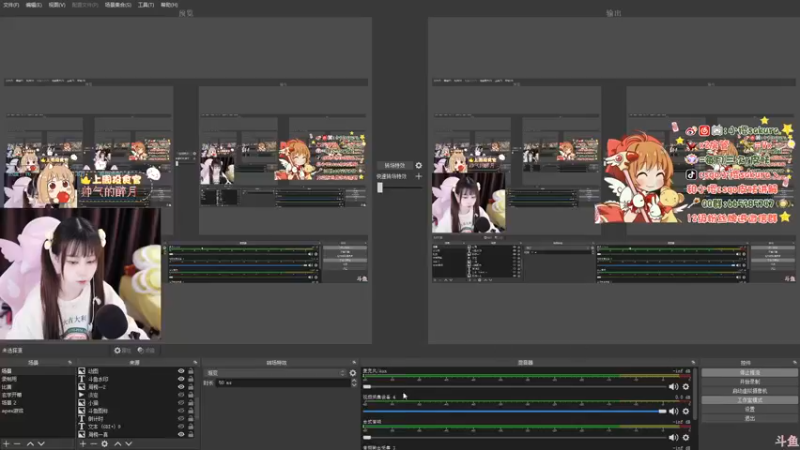Undock the audio mixer panel with its float icon
The width and height of the screenshot is (800, 450).
click(x=693, y=363)
